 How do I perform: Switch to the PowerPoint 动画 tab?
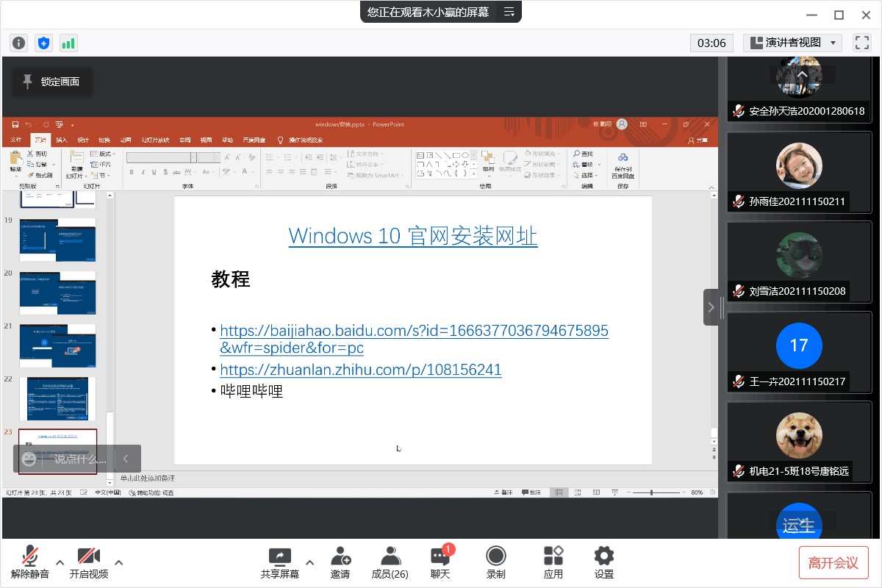point(126,140)
